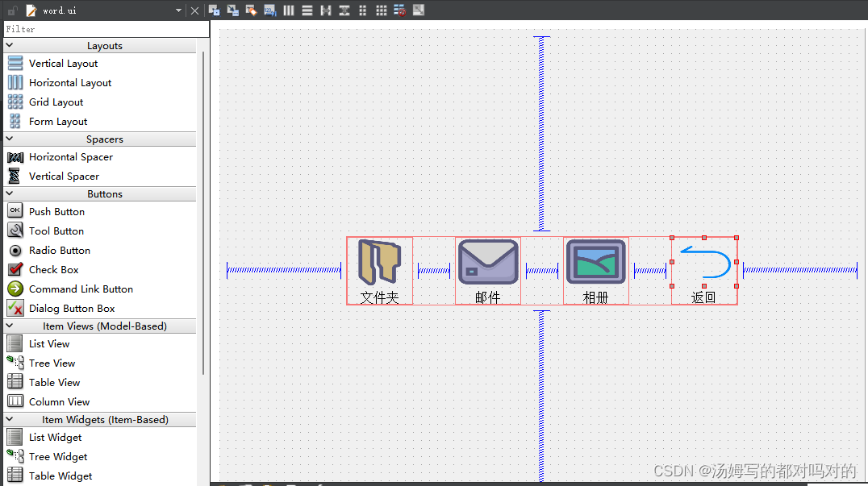Lay out vertically in splitter
The width and height of the screenshot is (868, 486).
coord(344,10)
